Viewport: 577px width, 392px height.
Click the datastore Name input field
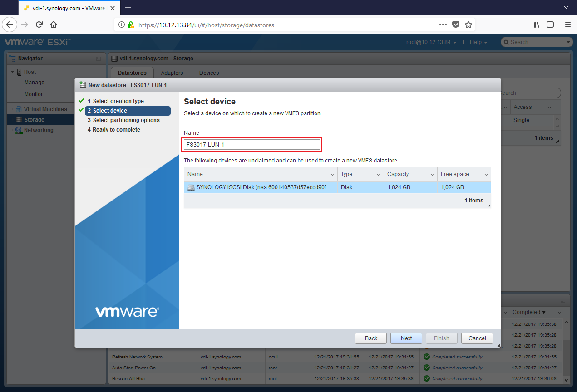pos(252,145)
